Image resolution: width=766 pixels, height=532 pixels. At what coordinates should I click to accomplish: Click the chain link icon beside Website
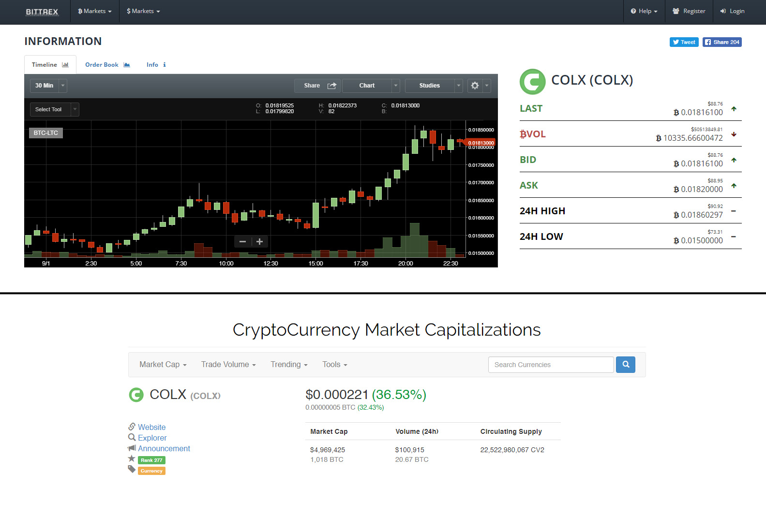click(x=132, y=427)
